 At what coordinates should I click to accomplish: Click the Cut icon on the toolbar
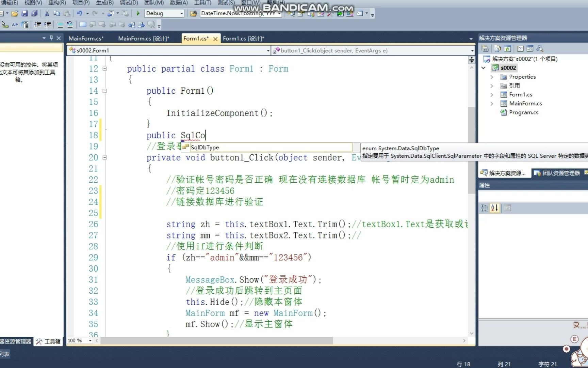(x=47, y=14)
